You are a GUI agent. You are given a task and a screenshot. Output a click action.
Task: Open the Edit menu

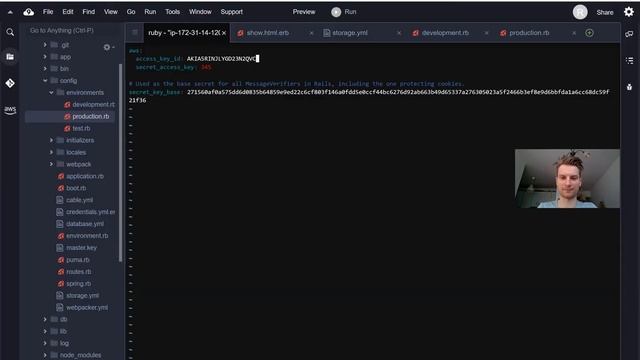pos(68,12)
